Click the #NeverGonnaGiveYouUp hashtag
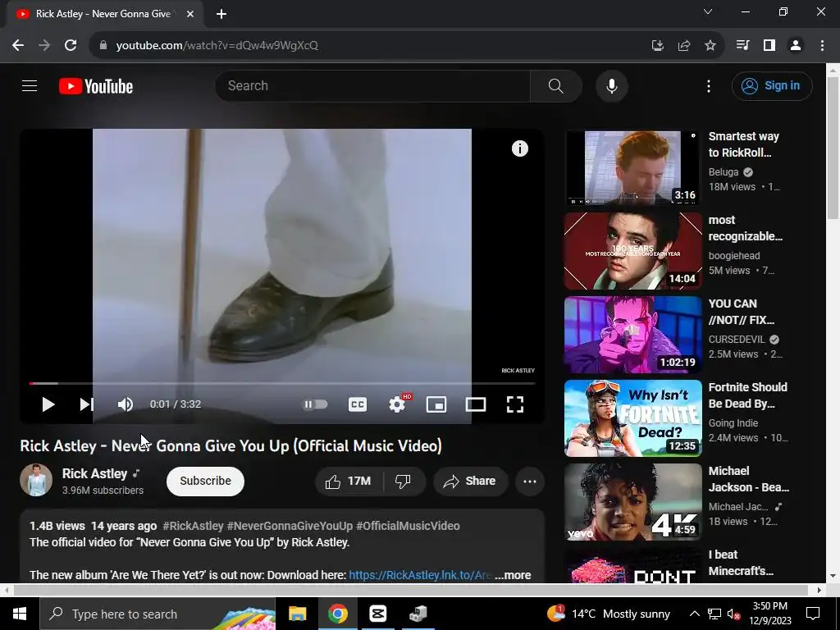840x630 pixels. [x=290, y=526]
